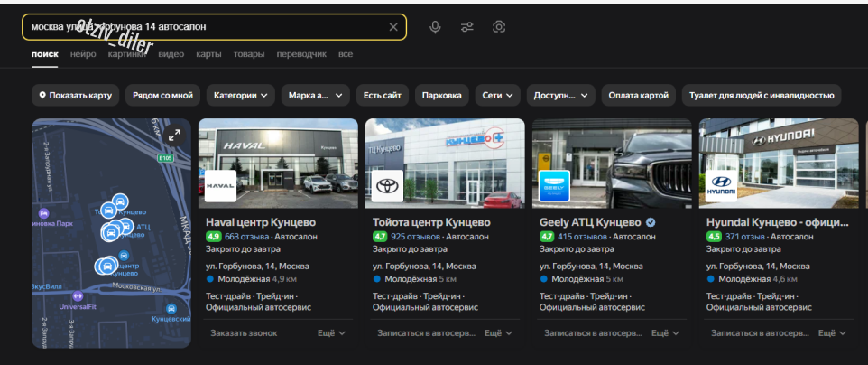Image resolution: width=868 pixels, height=365 pixels.
Task: Toggle Туалет для людей с инвалидностью filter
Action: (x=762, y=96)
